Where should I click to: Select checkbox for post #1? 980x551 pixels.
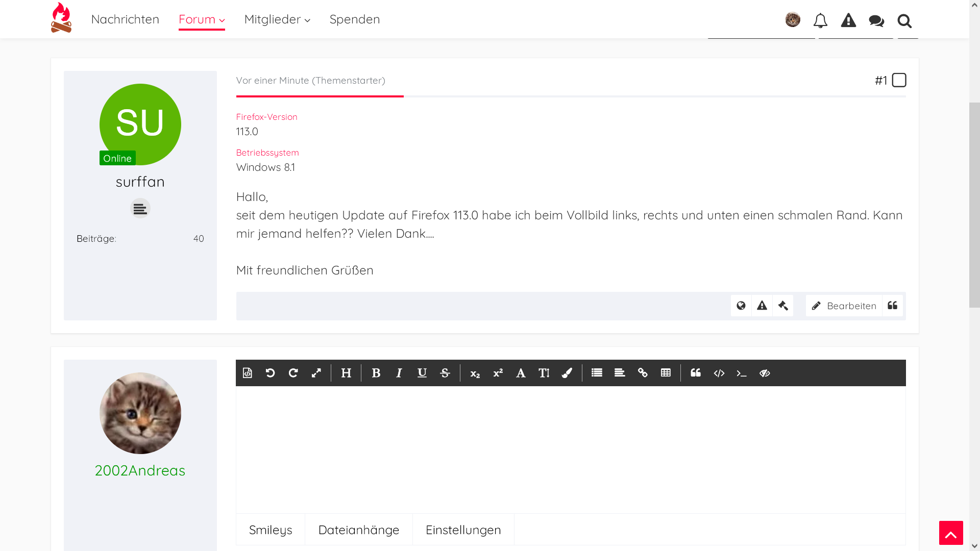[x=899, y=80]
